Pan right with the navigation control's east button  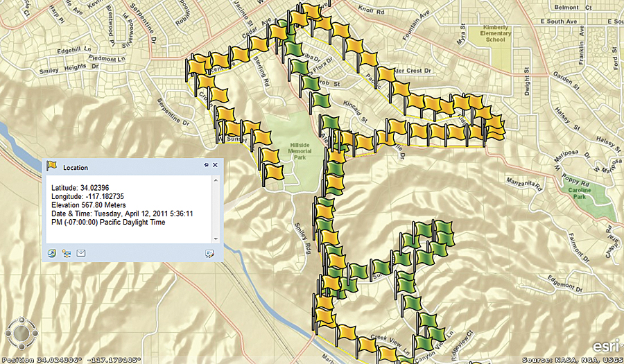(35, 334)
